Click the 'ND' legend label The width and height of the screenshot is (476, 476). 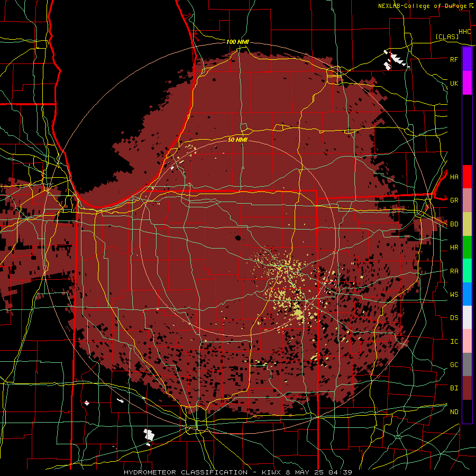pos(454,412)
